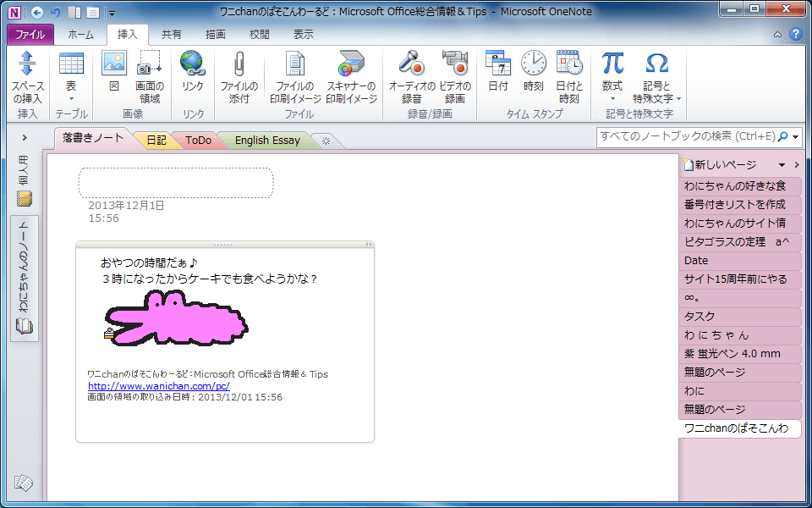This screenshot has width=812, height=508.
Task: Switch to Home (ホーム) ribbon tab
Action: point(81,35)
